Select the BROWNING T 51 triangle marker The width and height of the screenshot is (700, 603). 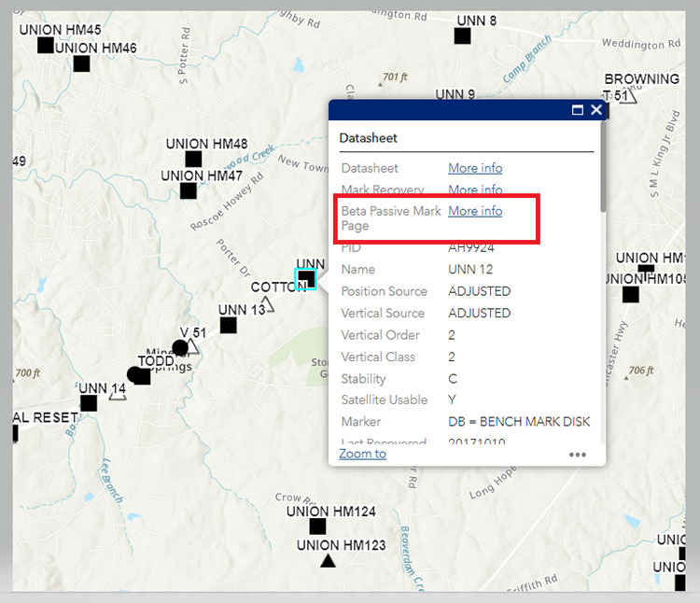pos(631,96)
